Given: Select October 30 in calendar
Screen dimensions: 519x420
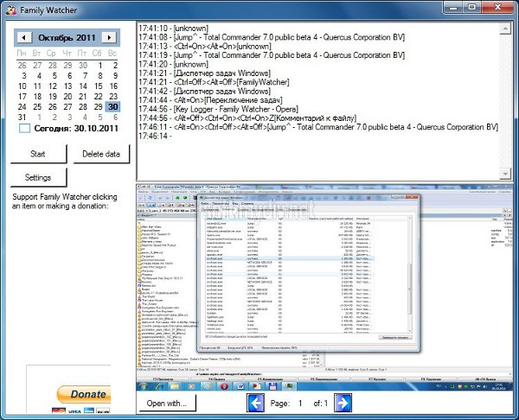Looking at the screenshot, I should click(x=112, y=107).
